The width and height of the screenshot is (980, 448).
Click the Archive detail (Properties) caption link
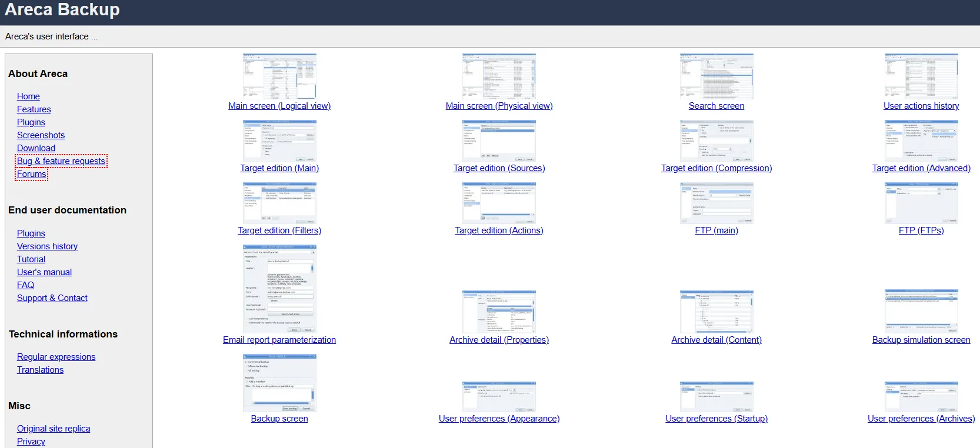pos(499,340)
